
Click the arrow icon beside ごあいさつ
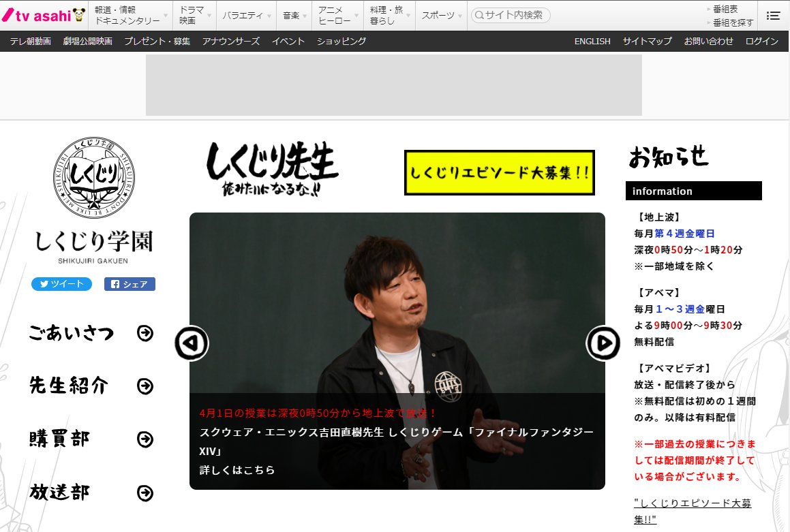point(145,332)
